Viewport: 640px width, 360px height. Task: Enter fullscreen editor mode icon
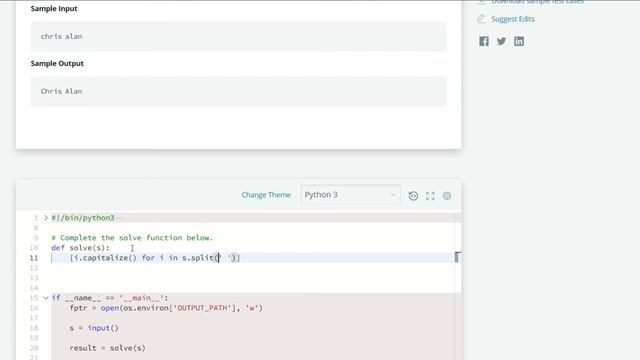pyautogui.click(x=430, y=196)
